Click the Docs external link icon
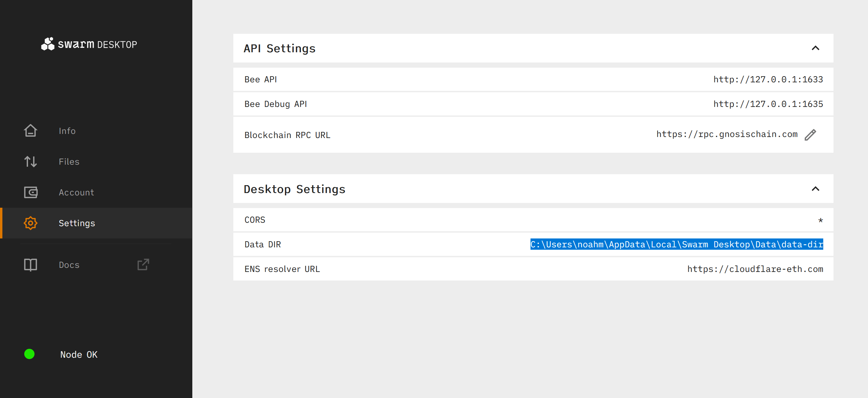Screen dimensions: 868x398 143,264
